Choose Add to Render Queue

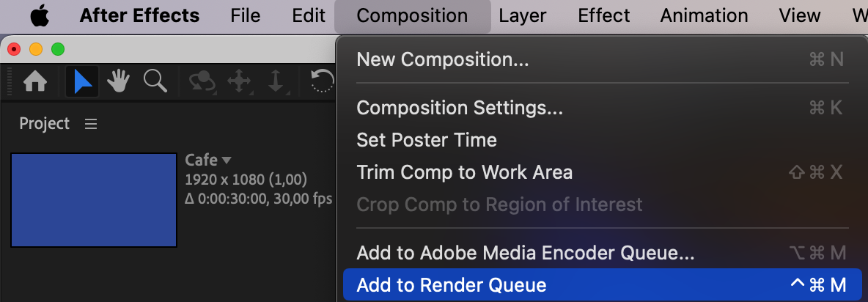(603, 285)
